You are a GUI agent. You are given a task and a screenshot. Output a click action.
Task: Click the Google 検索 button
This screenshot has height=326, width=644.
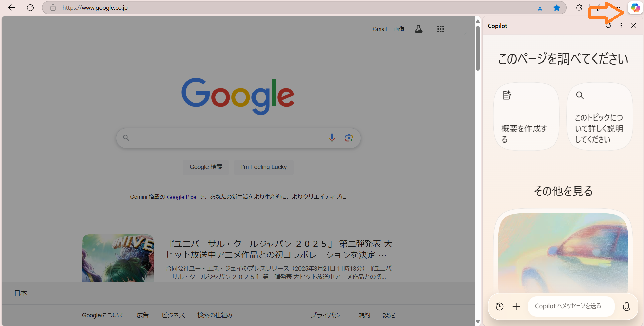click(205, 167)
